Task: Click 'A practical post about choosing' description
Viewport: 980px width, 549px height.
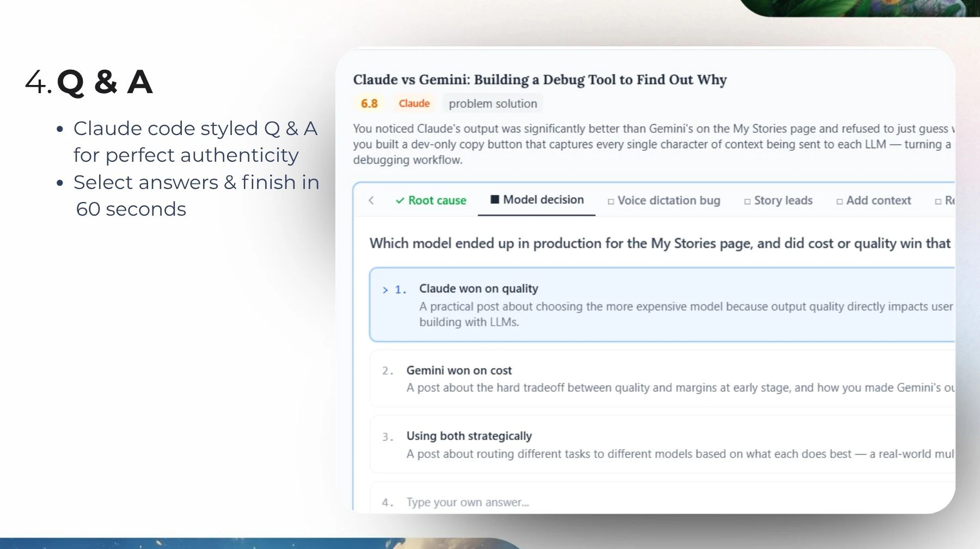Action: [687, 314]
